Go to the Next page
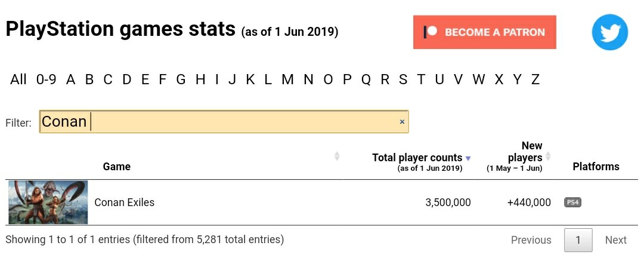The image size is (644, 273). click(x=615, y=240)
